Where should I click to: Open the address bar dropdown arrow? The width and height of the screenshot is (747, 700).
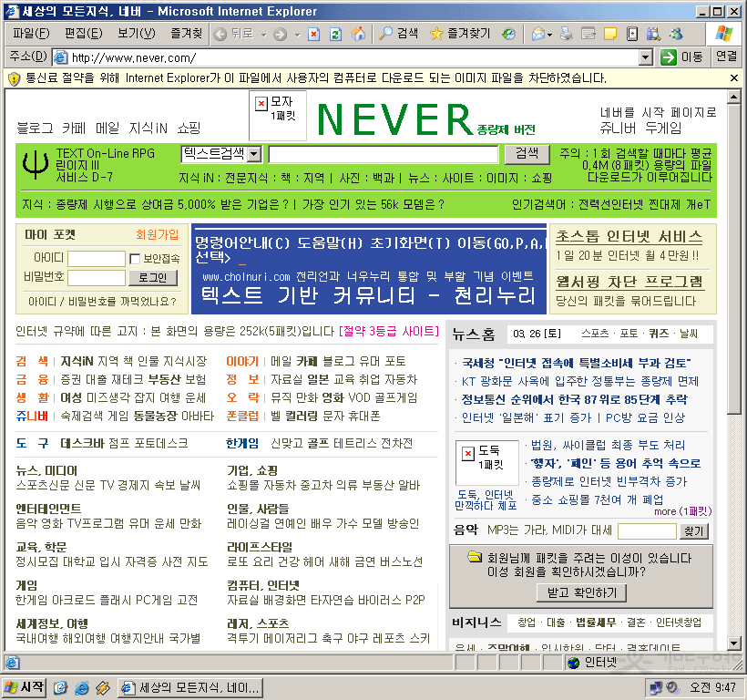(x=646, y=57)
